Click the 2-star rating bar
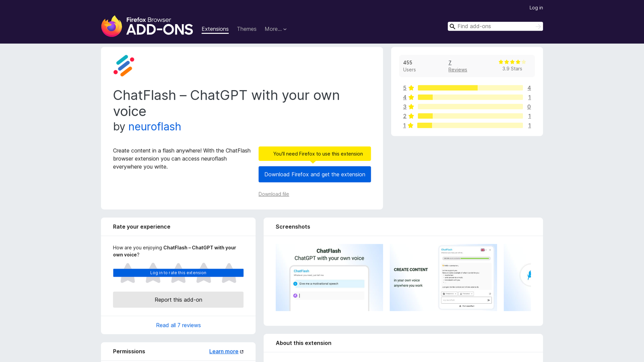The image size is (644, 362). (x=470, y=116)
